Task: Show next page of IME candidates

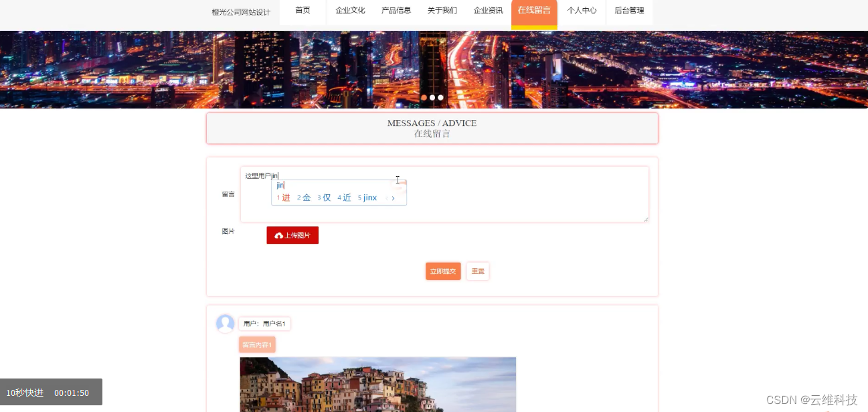Action: coord(394,198)
